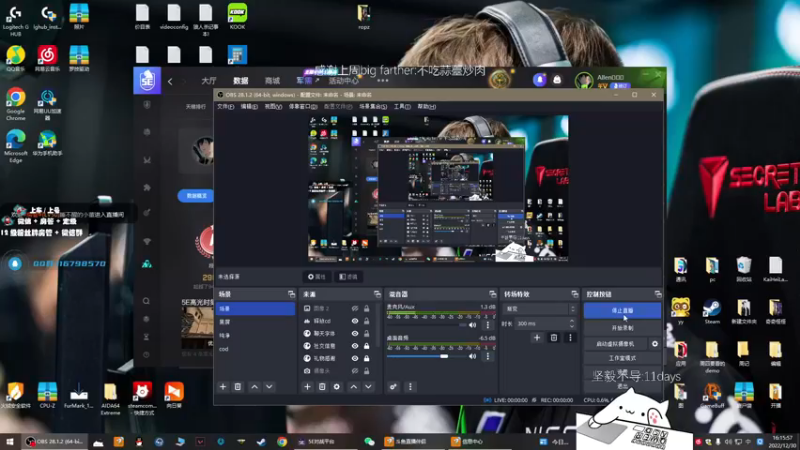Viewport: 800px width, 450px height.
Task: Move the selected source up
Action: [354, 387]
